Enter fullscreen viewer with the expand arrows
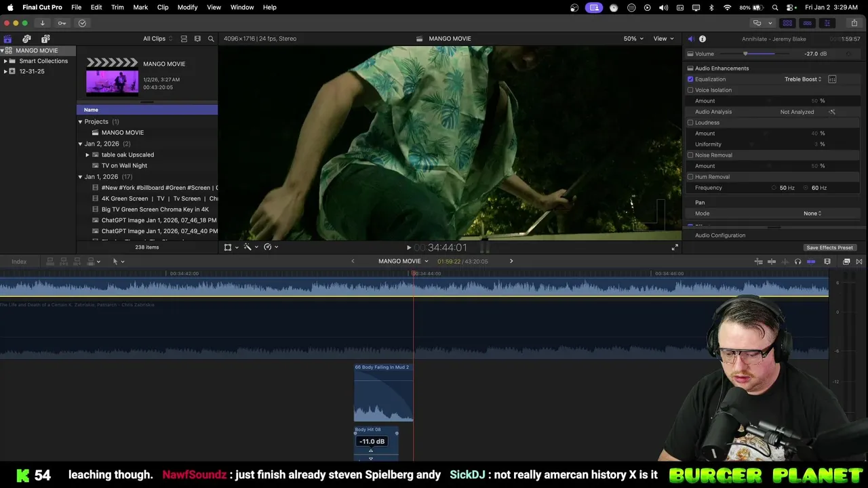The image size is (868, 488). (675, 247)
